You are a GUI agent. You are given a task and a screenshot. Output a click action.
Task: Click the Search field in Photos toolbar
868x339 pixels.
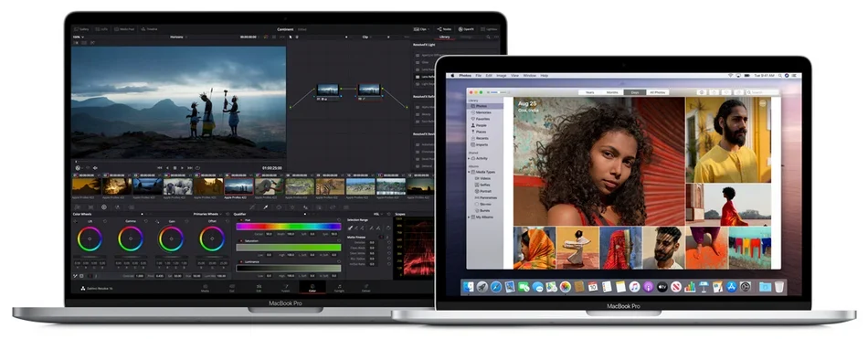coord(763,92)
